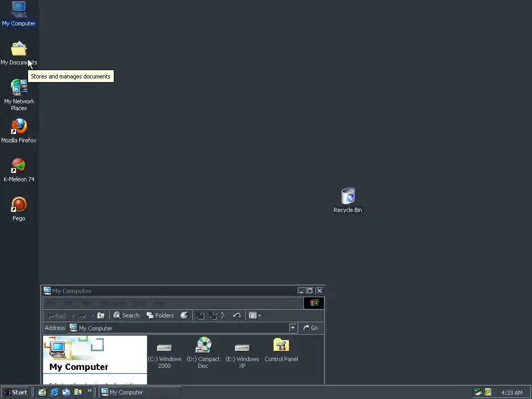This screenshot has width=532, height=399.
Task: Expand quick launch overflow chevron
Action: coord(89,391)
